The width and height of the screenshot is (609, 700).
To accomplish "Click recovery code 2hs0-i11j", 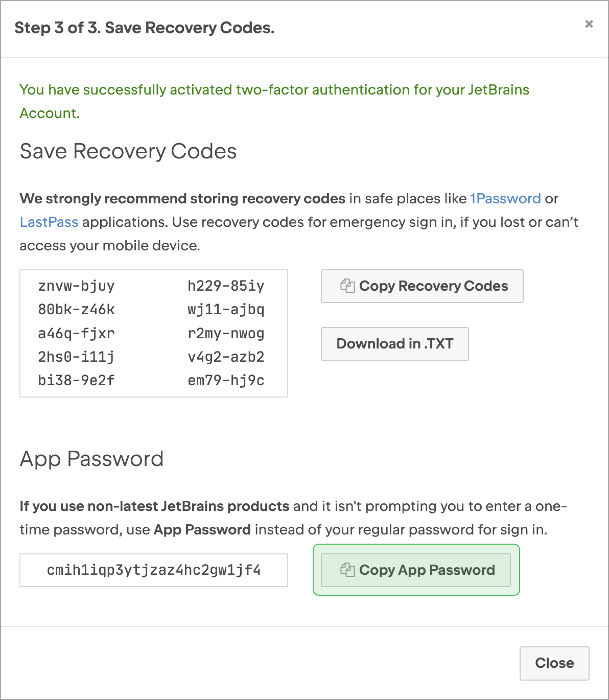I will pyautogui.click(x=77, y=357).
